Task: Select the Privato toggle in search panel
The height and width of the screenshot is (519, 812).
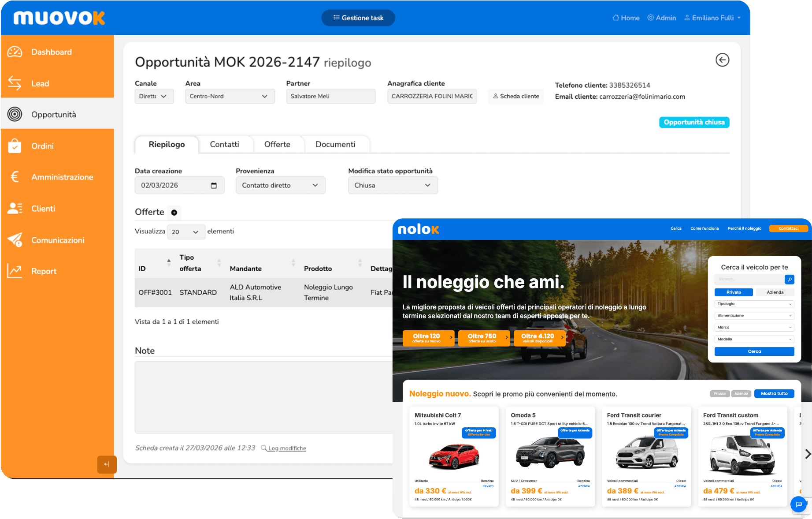Action: [x=734, y=292]
